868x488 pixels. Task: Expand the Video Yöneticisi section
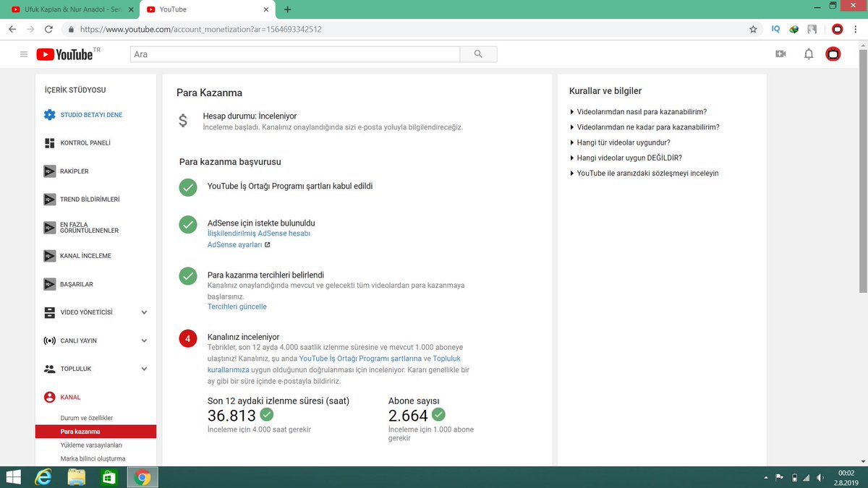[144, 312]
